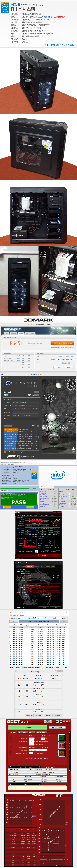Click the Problem size field in LinX
Screen dimensions: 77x868
tap(21, 618)
